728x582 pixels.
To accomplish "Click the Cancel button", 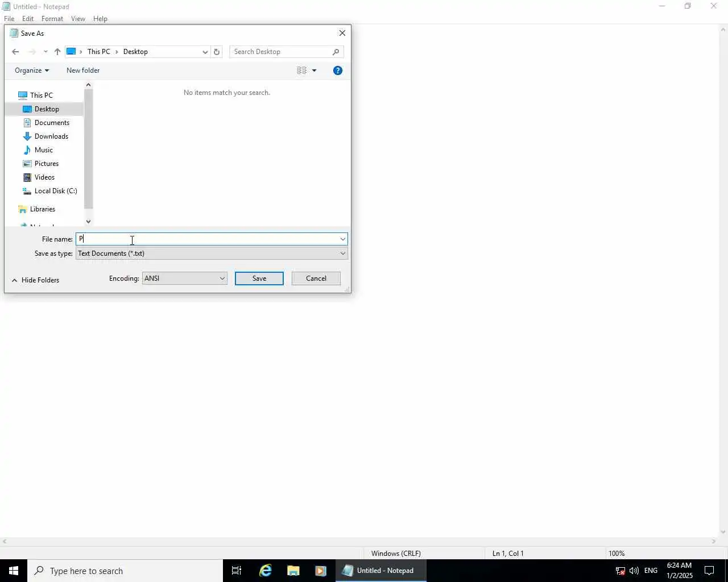I will point(316,278).
